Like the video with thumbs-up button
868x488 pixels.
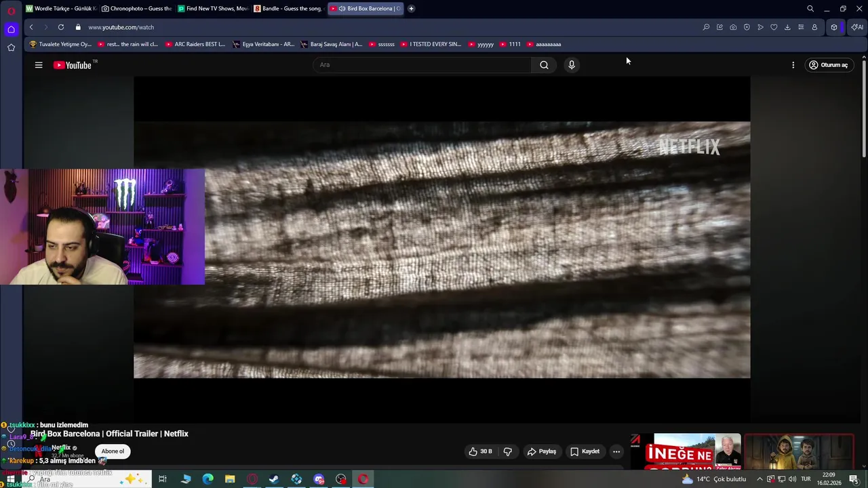point(480,451)
